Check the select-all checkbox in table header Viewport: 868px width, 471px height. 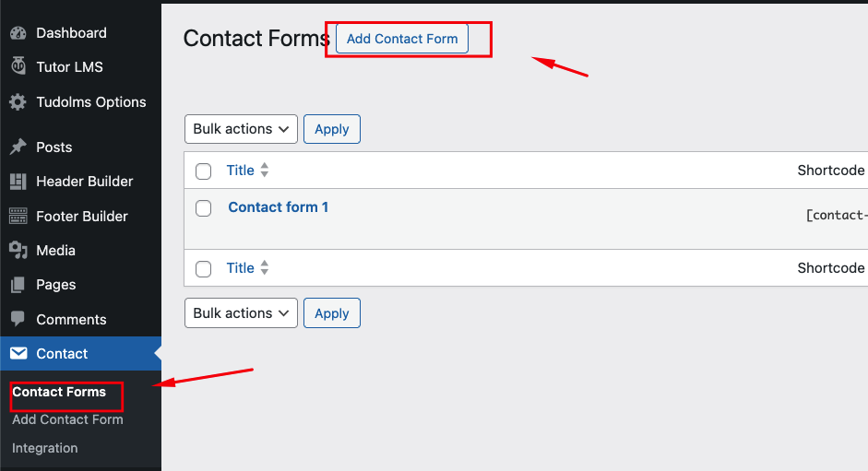point(204,171)
